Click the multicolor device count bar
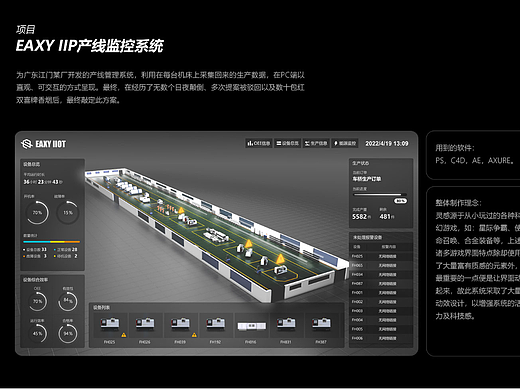 pyautogui.click(x=52, y=242)
